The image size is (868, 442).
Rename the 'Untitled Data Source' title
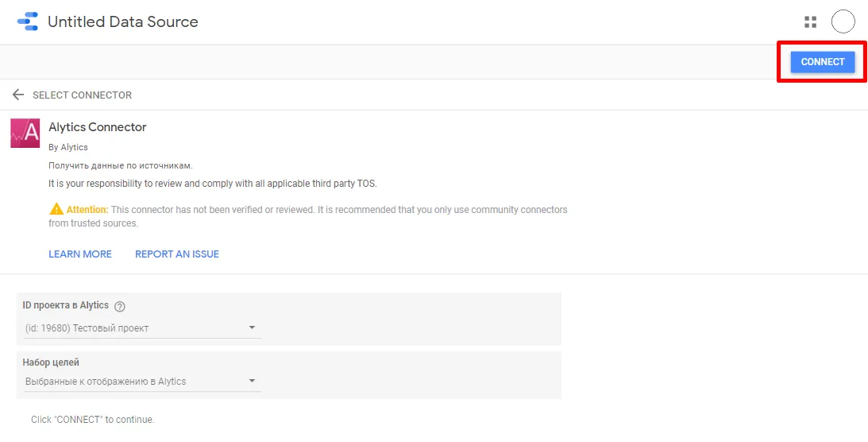coord(123,22)
